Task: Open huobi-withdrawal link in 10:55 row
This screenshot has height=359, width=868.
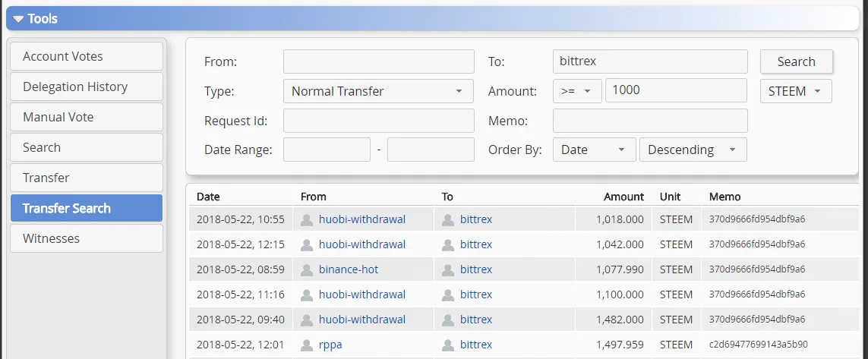Action: point(362,219)
